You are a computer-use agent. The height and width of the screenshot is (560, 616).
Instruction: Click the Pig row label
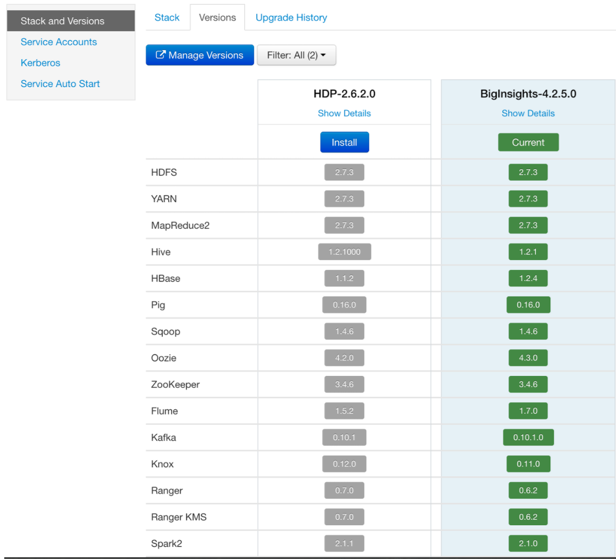[158, 305]
